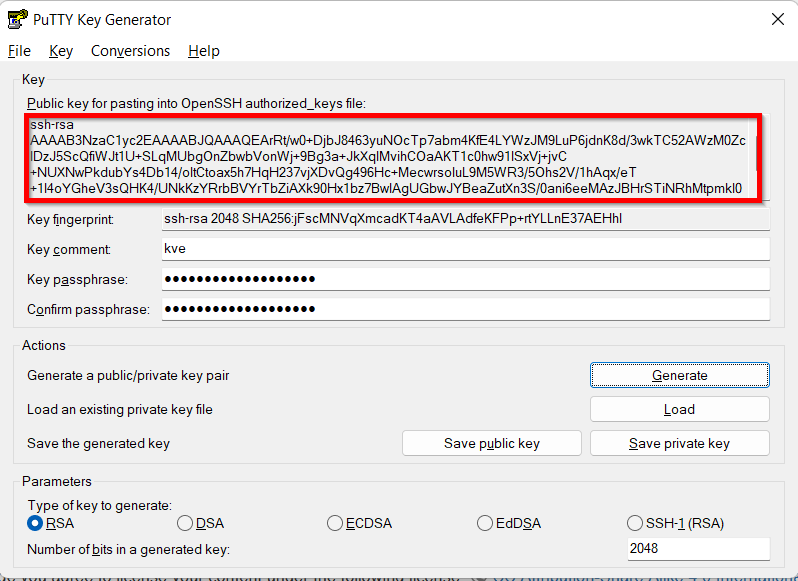798x581 pixels.
Task: Select the DSA key type
Action: click(185, 523)
